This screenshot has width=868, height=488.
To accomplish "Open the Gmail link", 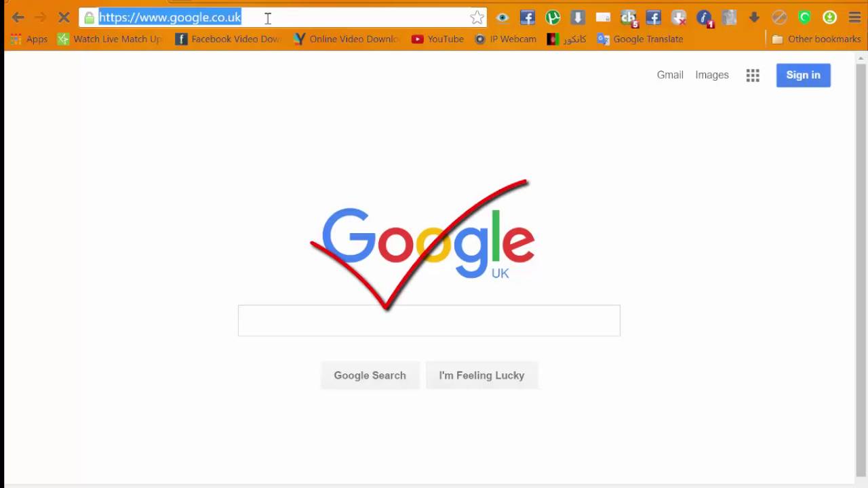I will click(670, 75).
